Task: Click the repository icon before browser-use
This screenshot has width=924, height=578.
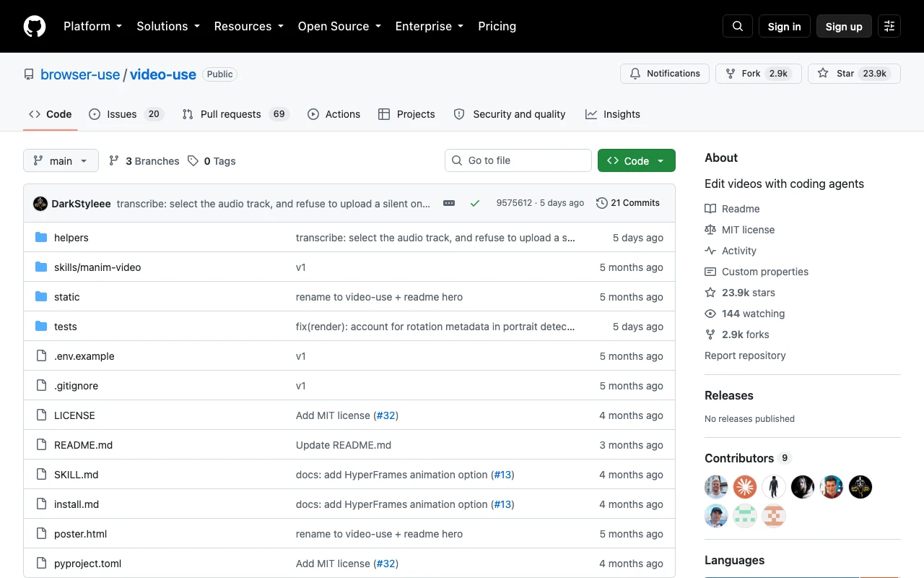Action: [x=29, y=74]
